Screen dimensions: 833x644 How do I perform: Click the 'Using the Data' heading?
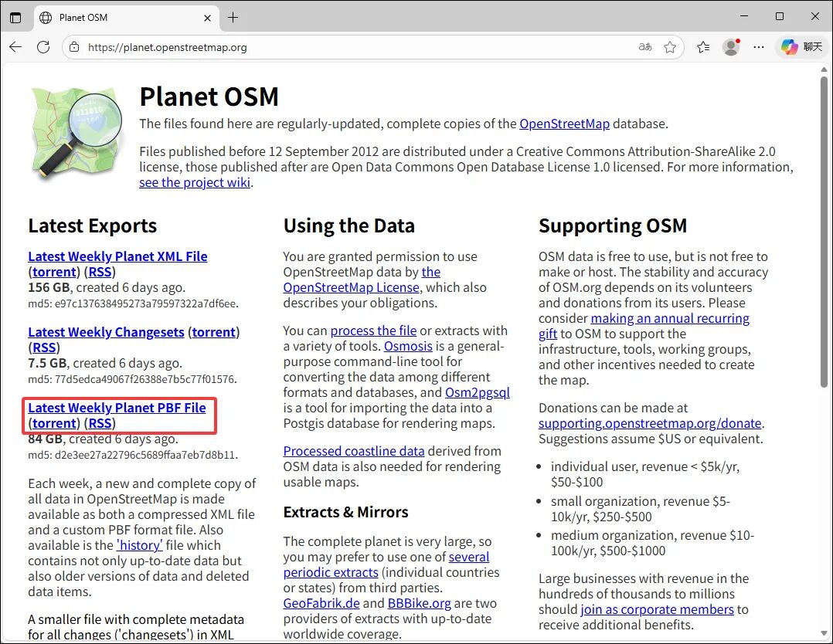(349, 225)
